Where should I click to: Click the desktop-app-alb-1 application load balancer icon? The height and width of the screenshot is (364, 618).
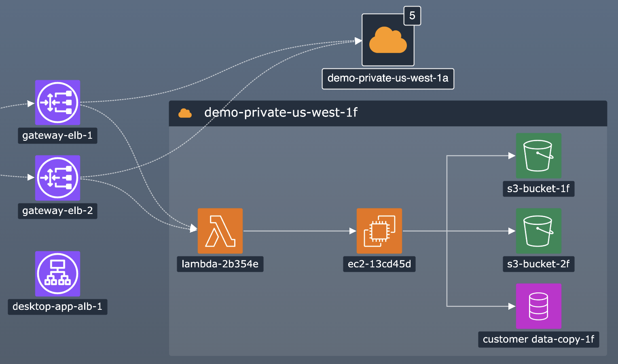57,273
